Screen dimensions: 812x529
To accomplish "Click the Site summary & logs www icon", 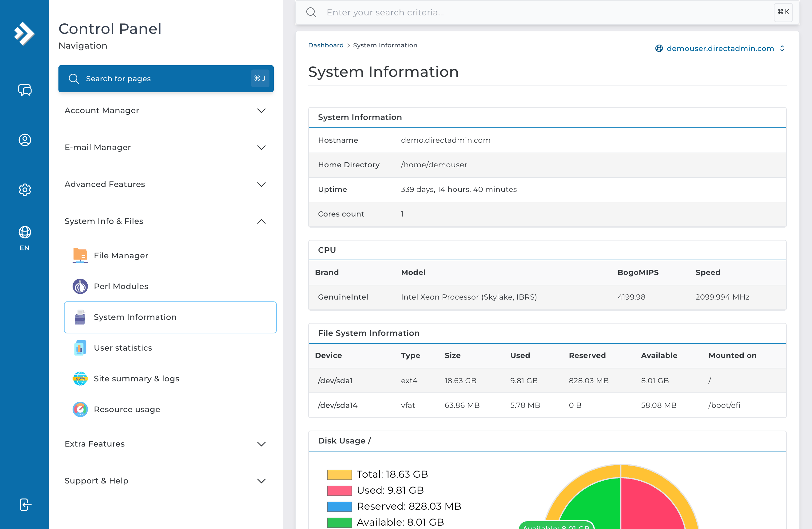I will [80, 379].
